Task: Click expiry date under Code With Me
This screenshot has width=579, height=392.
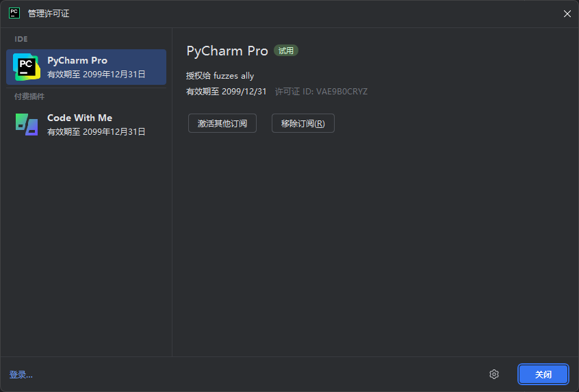Action: click(x=96, y=132)
